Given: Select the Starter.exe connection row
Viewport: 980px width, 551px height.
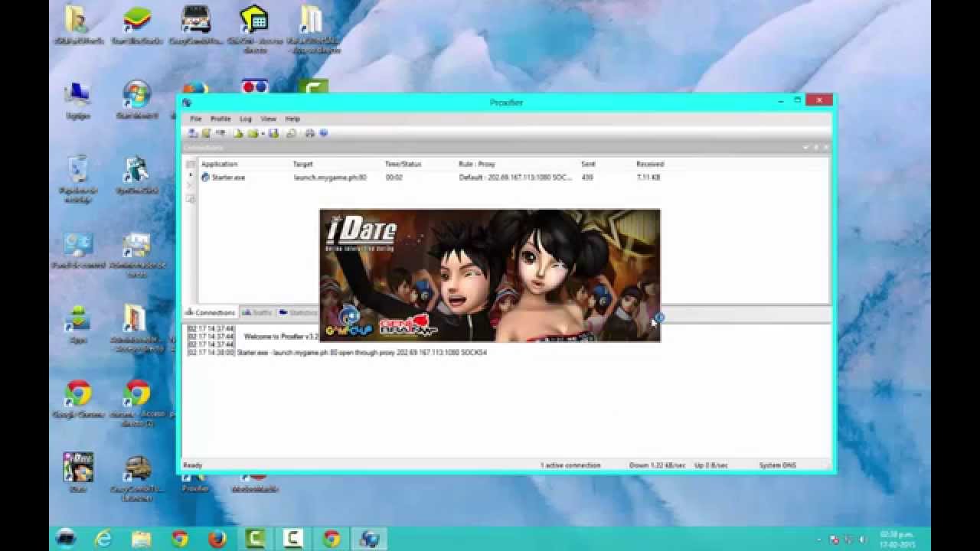Looking at the screenshot, I should click(514, 178).
